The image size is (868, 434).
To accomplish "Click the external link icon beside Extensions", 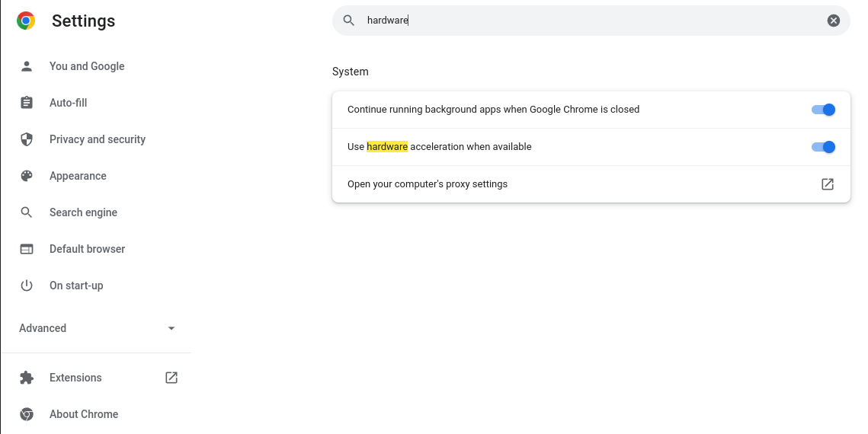I will click(x=171, y=378).
